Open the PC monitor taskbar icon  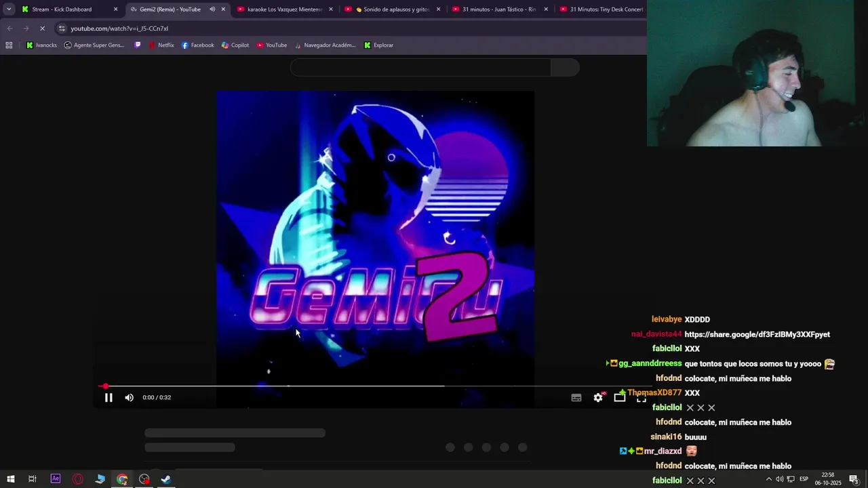tap(100, 479)
